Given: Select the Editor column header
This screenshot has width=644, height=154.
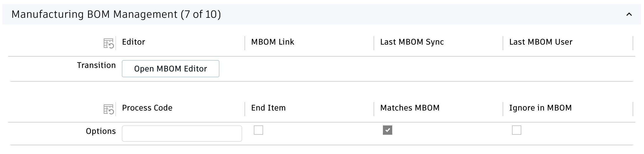Looking at the screenshot, I should tap(133, 42).
